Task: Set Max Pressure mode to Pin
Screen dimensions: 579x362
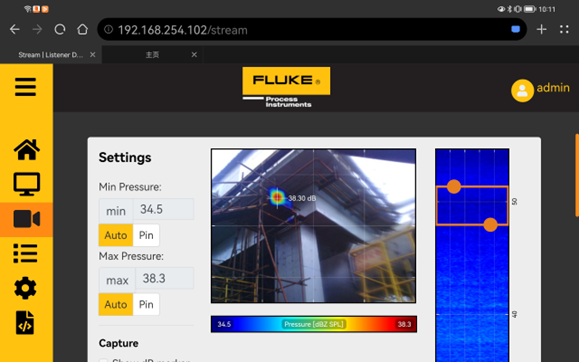Action: coord(146,304)
